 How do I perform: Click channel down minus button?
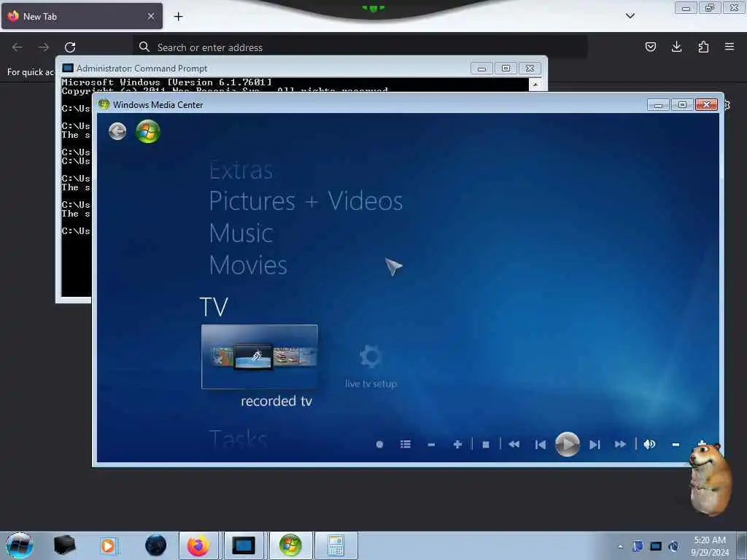431,444
